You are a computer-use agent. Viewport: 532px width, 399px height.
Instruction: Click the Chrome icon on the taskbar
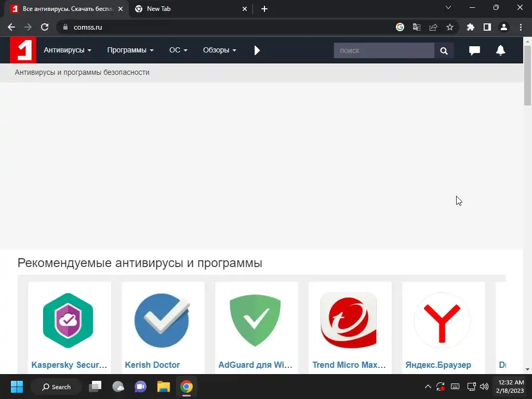187,387
